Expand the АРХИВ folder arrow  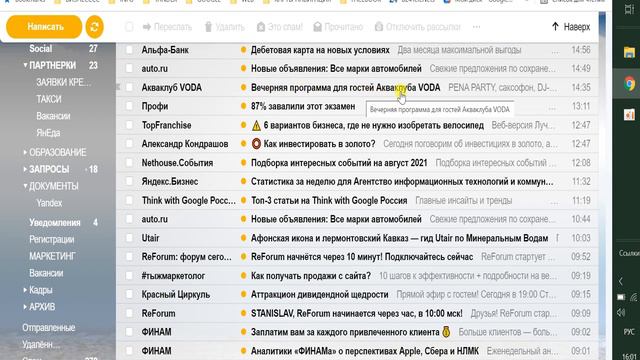click(25, 307)
